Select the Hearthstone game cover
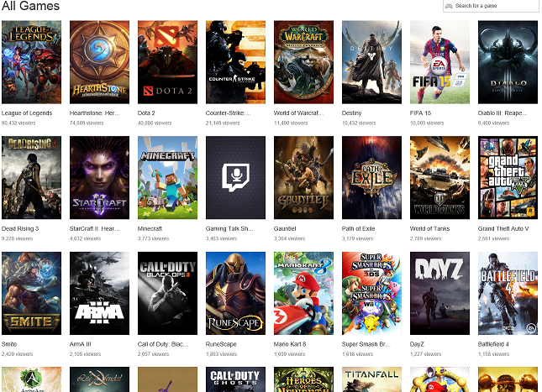The width and height of the screenshot is (542, 392). 99,61
